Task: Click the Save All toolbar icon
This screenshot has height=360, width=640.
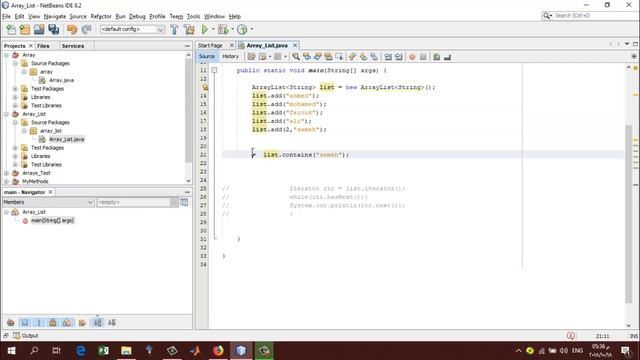Action: (53, 29)
